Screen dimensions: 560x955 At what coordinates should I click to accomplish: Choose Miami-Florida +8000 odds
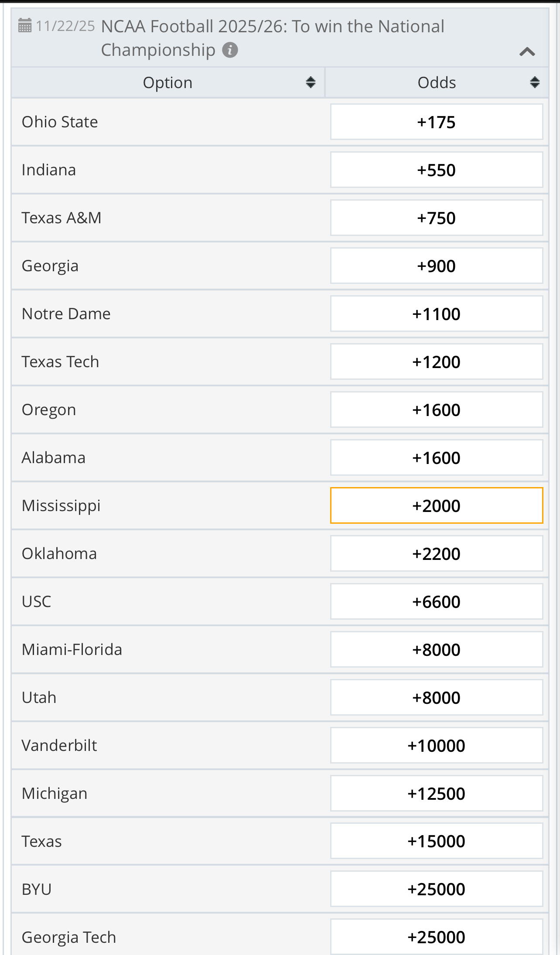[x=436, y=650]
